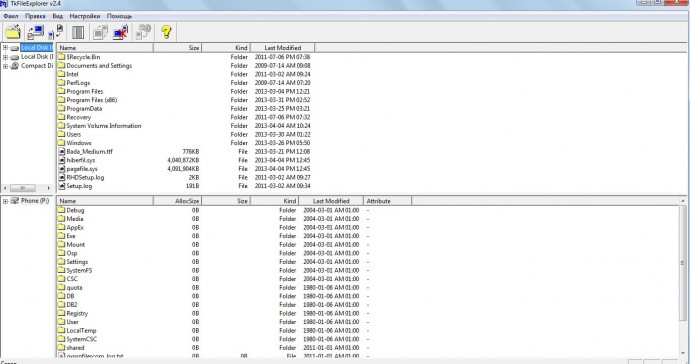Image resolution: width=690 pixels, height=364 pixels.
Task: Click the folder icon beside Debug
Action: [61, 210]
